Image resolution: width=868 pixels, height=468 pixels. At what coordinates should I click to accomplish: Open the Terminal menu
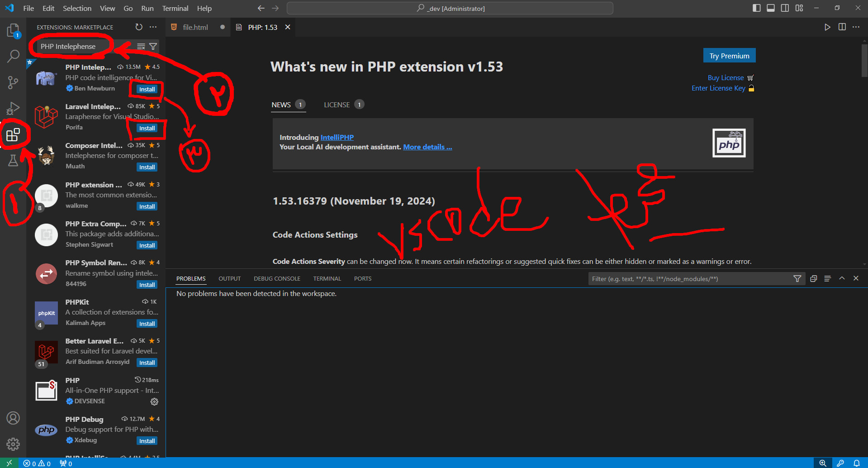(x=175, y=8)
